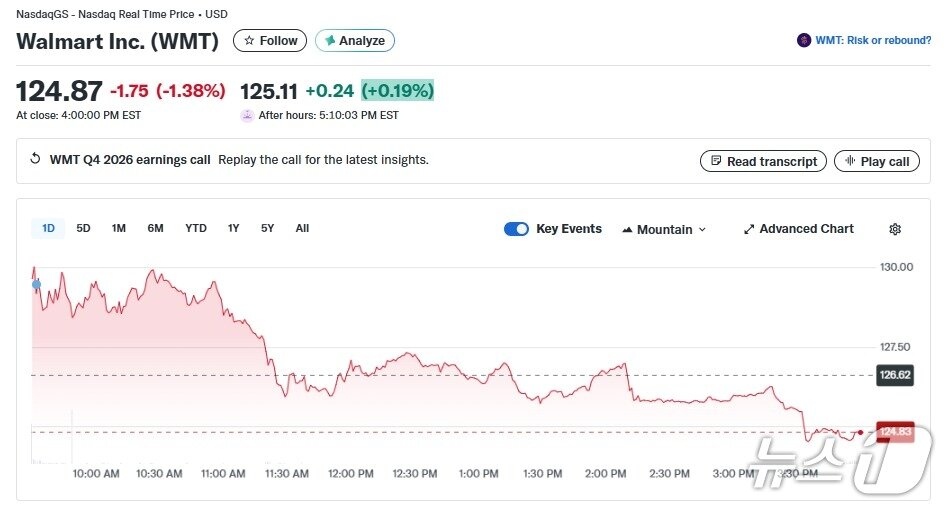Click the after hours moon icon
This screenshot has height=508, width=946.
[247, 115]
